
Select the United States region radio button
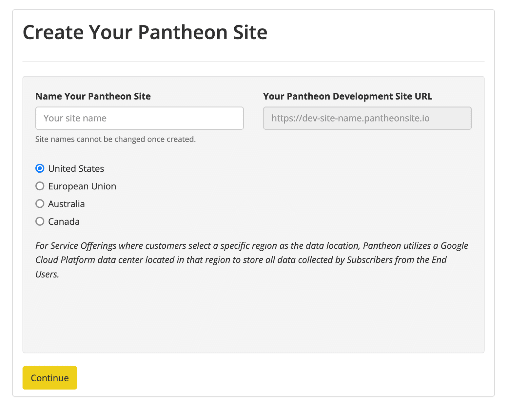click(x=40, y=168)
